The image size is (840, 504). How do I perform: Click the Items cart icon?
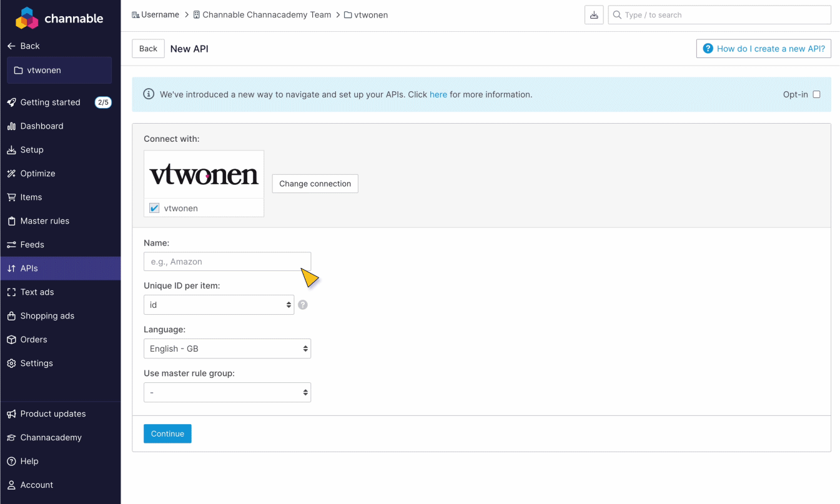11,197
